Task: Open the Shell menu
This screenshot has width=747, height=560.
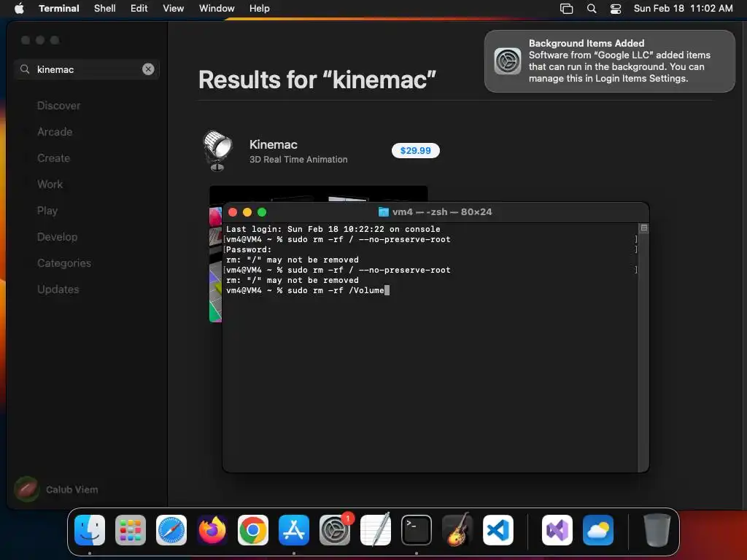Action: click(104, 8)
